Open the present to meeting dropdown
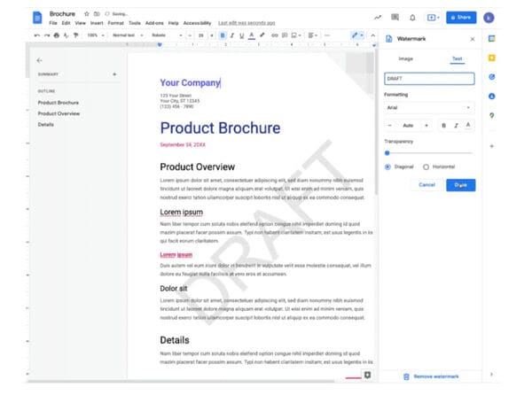532x403 pixels. (x=433, y=18)
